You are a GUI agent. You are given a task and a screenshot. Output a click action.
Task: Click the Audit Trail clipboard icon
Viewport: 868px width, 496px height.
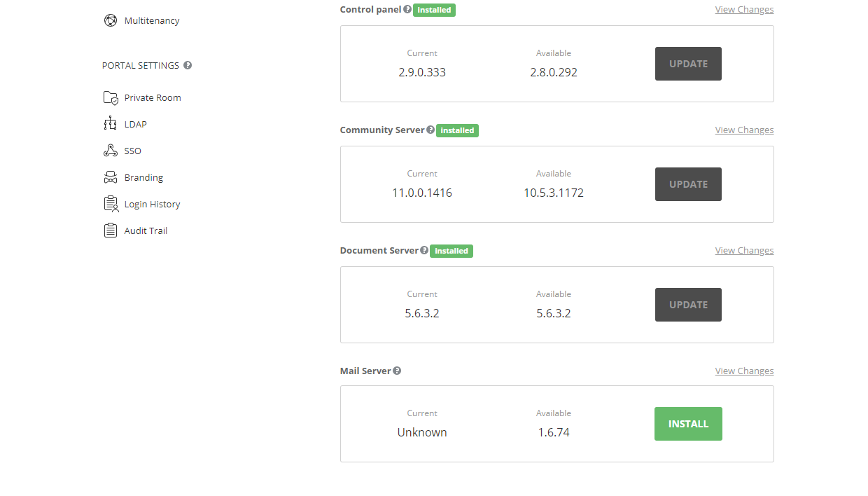tap(110, 230)
